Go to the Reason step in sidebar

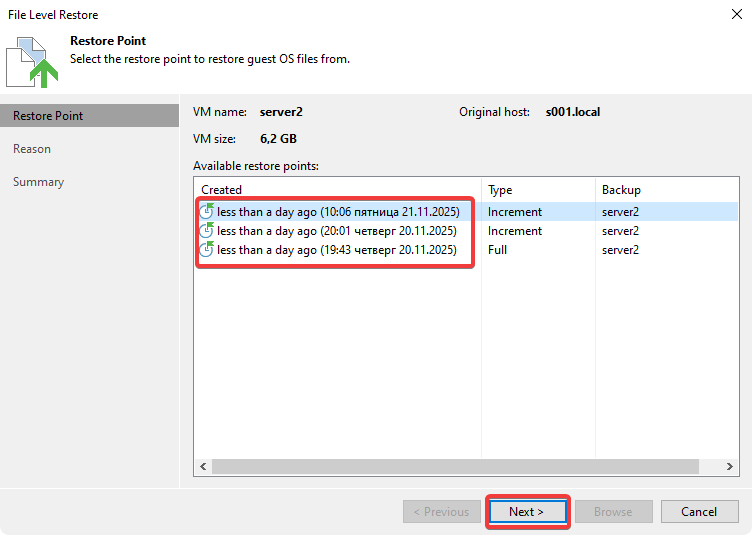(32, 149)
